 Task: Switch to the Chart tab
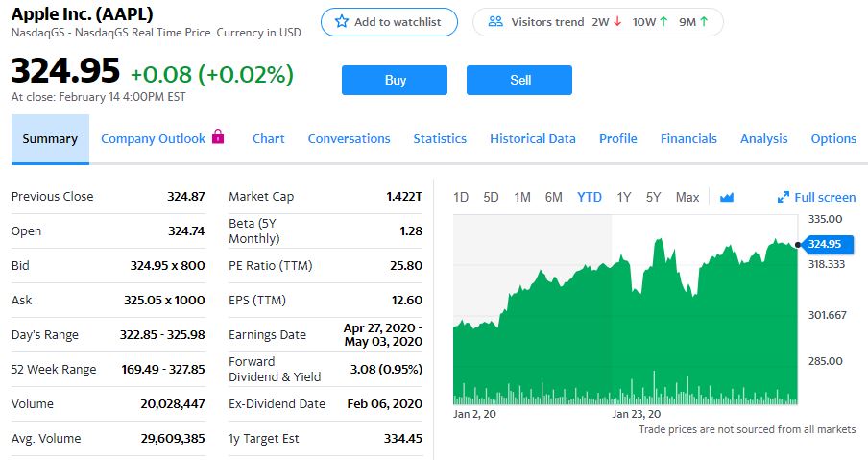click(x=269, y=139)
